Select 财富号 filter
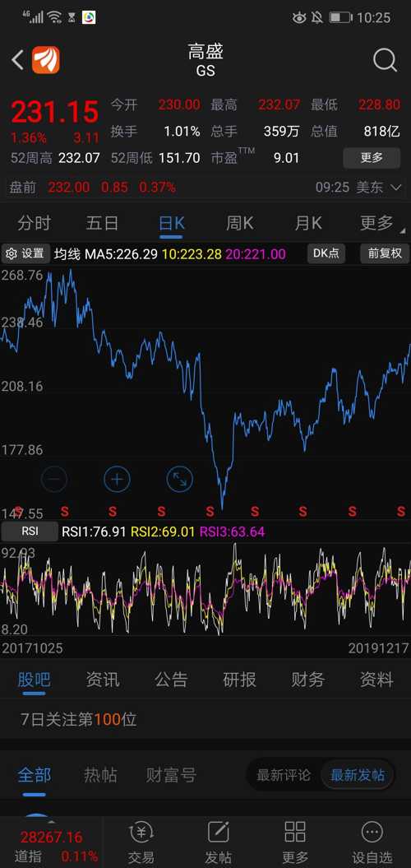The image size is (411, 868). 171,775
